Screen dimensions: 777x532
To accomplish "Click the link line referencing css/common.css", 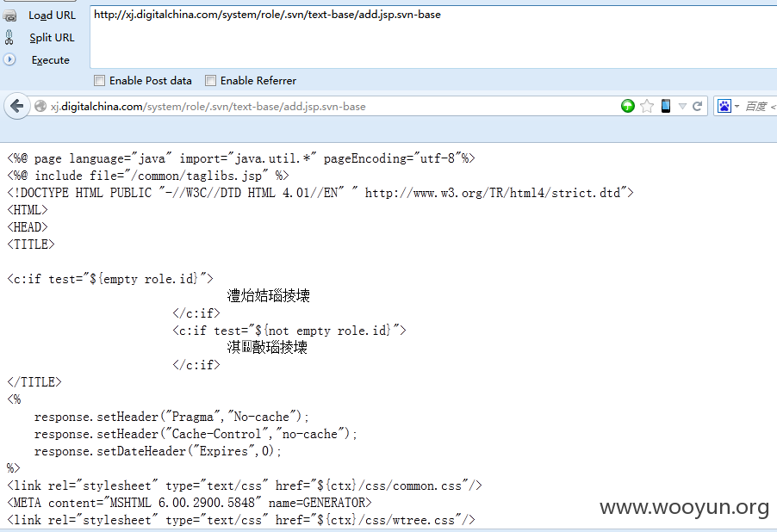I will [x=245, y=486].
